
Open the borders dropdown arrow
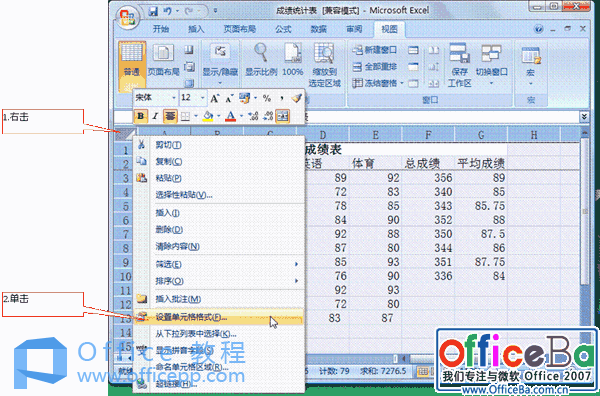pyautogui.click(x=196, y=116)
